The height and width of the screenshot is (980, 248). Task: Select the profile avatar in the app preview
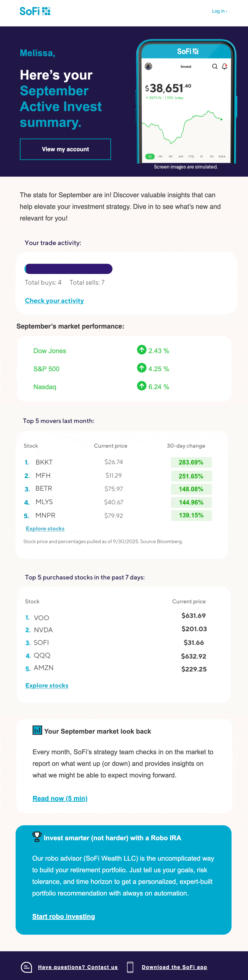tap(148, 67)
